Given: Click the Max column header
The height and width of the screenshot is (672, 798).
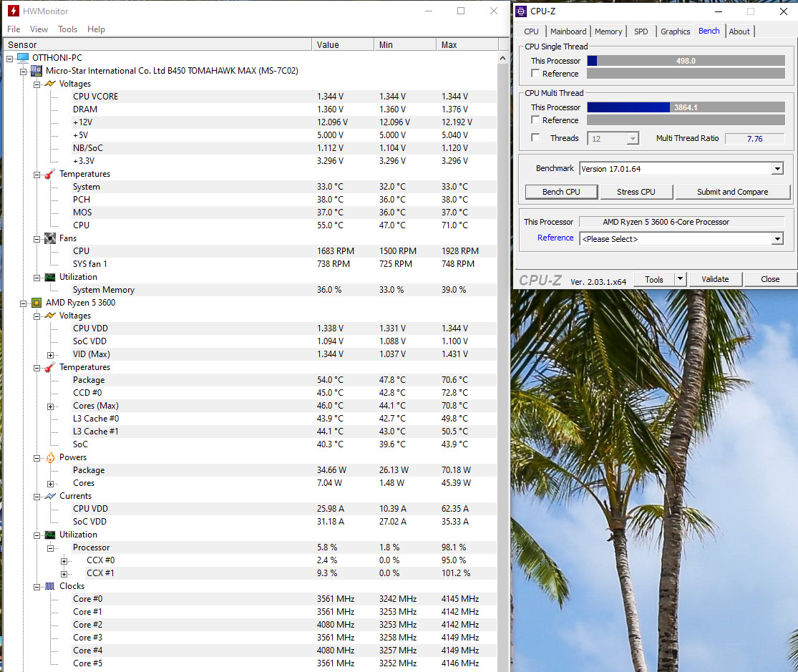Looking at the screenshot, I should click(x=467, y=45).
